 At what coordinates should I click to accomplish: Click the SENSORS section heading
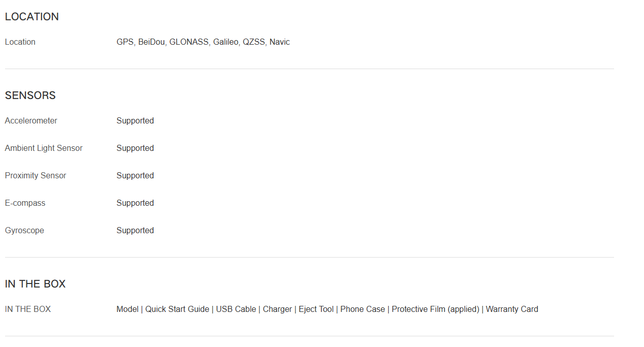click(x=30, y=96)
